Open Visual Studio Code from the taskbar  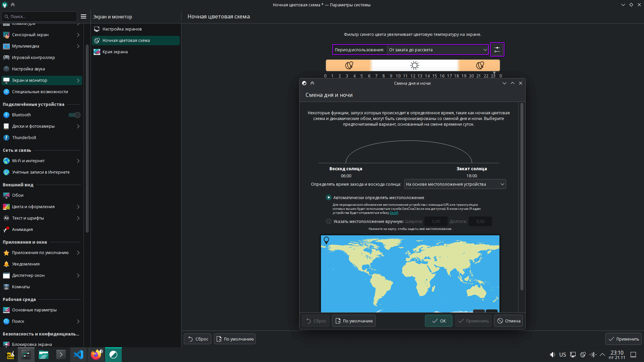(78, 355)
